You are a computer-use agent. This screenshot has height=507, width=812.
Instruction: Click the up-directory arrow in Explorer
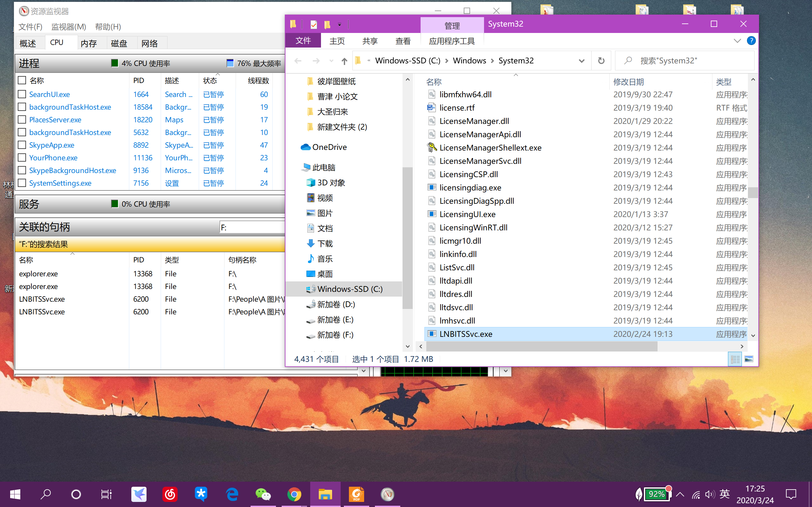[344, 61]
